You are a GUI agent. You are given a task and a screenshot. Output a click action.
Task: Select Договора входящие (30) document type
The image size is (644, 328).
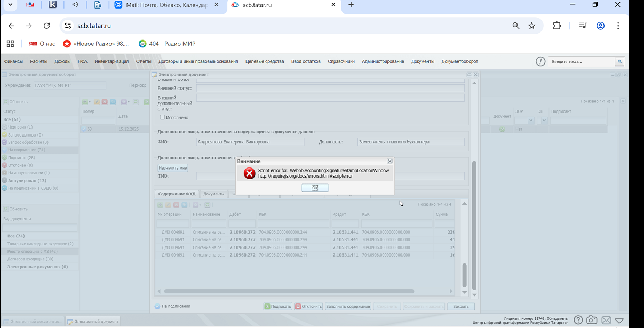point(39,259)
